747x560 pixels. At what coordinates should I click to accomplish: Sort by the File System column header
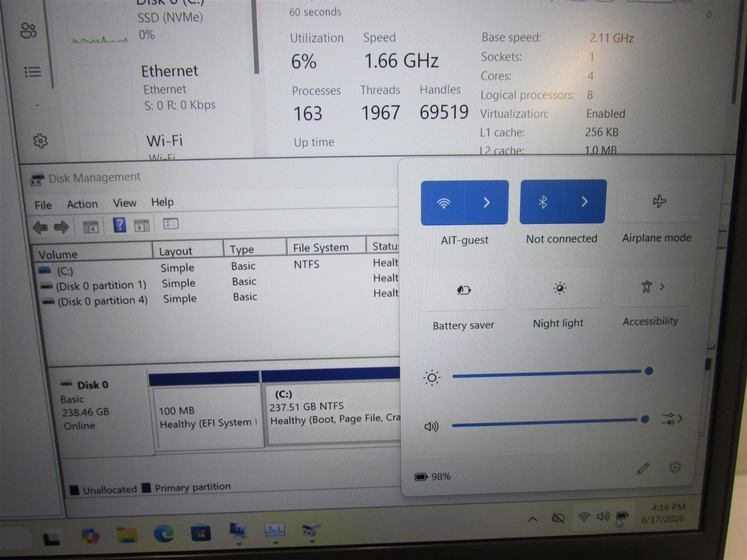326,247
